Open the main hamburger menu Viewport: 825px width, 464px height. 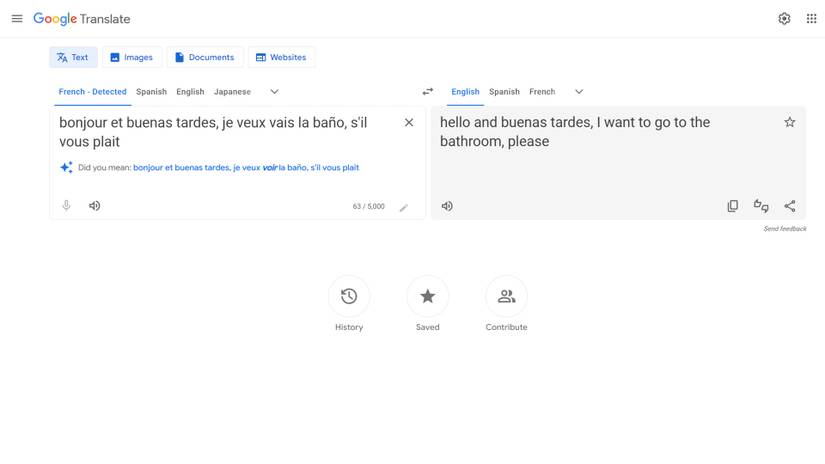tap(17, 19)
